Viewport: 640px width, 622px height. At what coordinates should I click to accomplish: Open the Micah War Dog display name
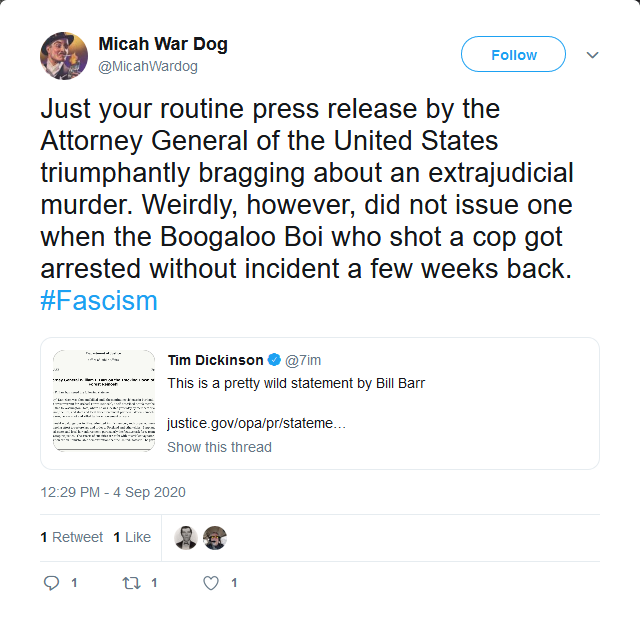pos(163,44)
